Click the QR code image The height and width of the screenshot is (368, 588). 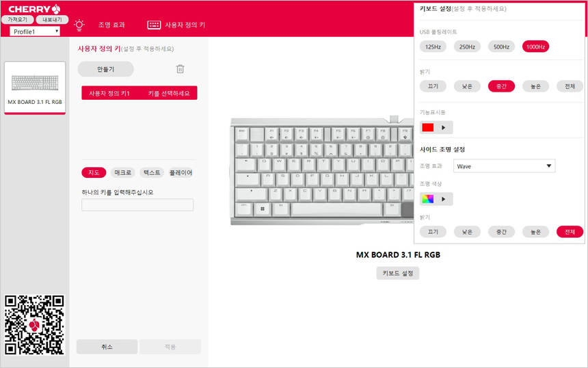34,325
